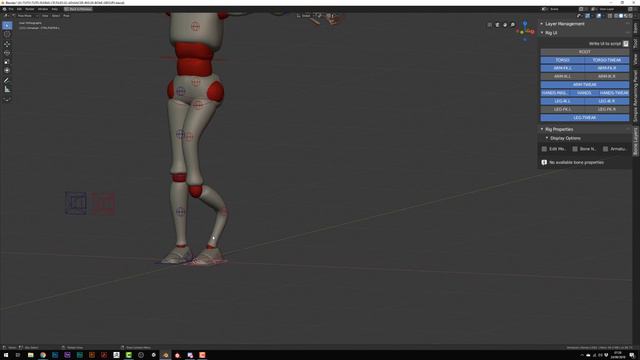640x360 pixels.
Task: Open the viewport Select menu
Action: tap(56, 16)
